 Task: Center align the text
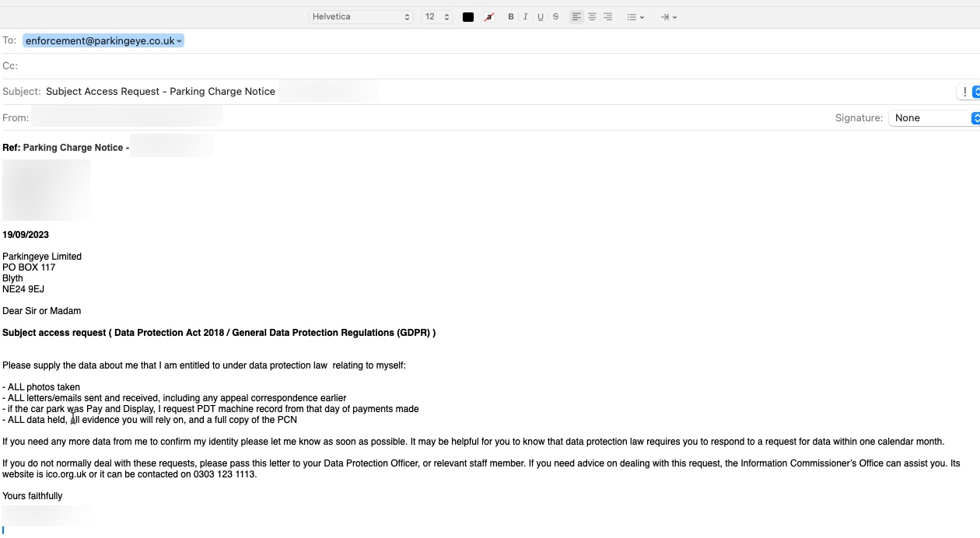point(592,17)
